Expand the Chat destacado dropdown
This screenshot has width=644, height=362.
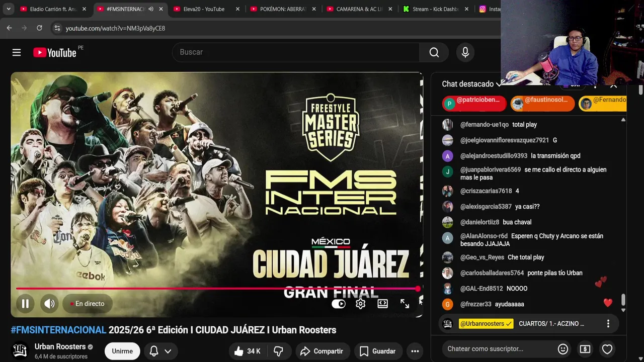(x=471, y=84)
